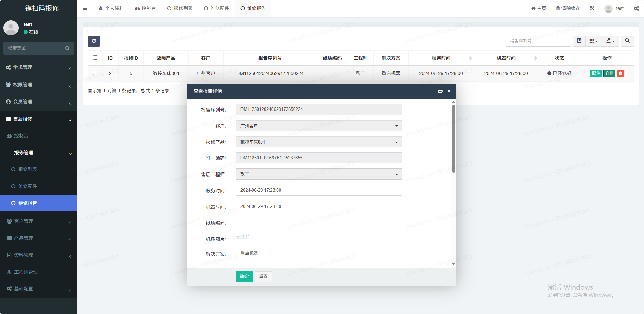The height and width of the screenshot is (314, 644).
Task: Open 维修配件 in the sidebar menu
Action: [x=28, y=186]
